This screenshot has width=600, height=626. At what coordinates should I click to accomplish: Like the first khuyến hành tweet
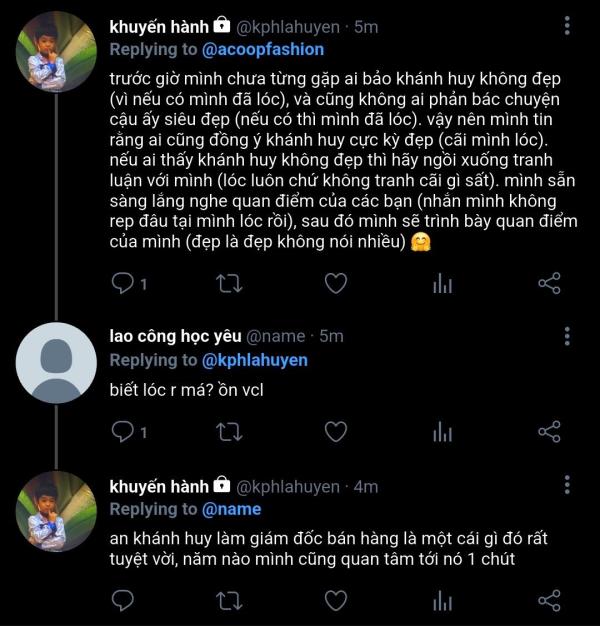click(336, 283)
